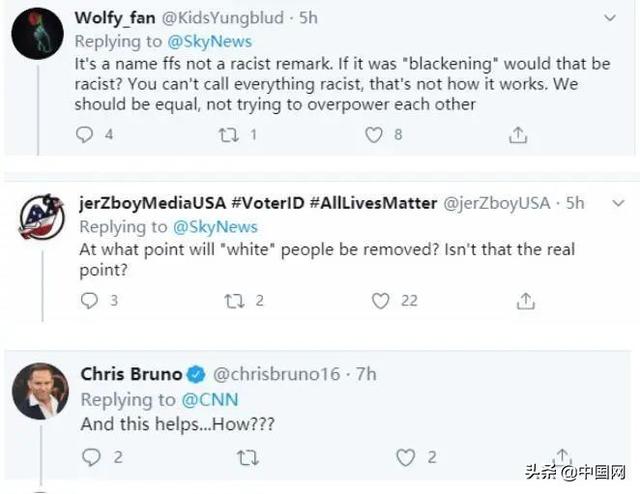Open Chris Bruno's profile name
The image size is (640, 494).
(131, 375)
